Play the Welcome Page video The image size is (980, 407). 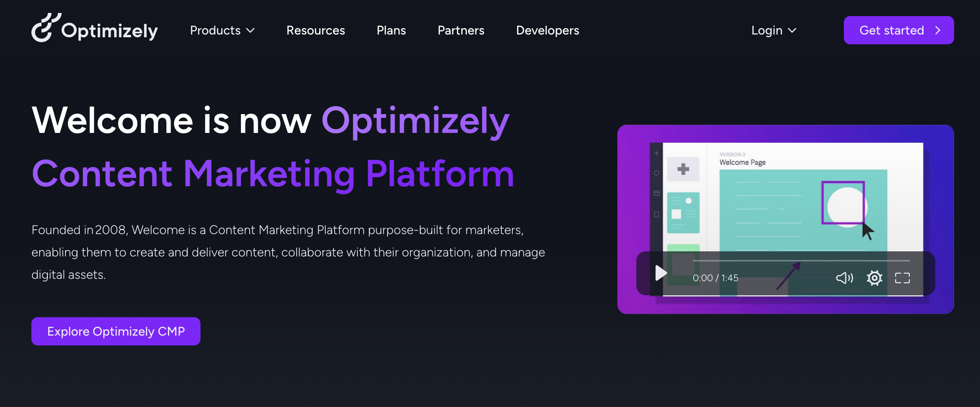click(661, 273)
